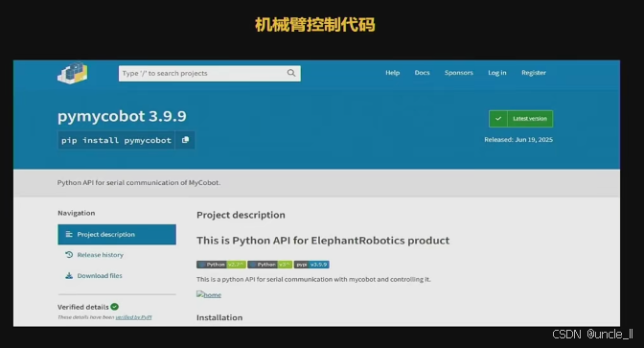
Task: Focus the search projects input field
Action: [x=210, y=74]
